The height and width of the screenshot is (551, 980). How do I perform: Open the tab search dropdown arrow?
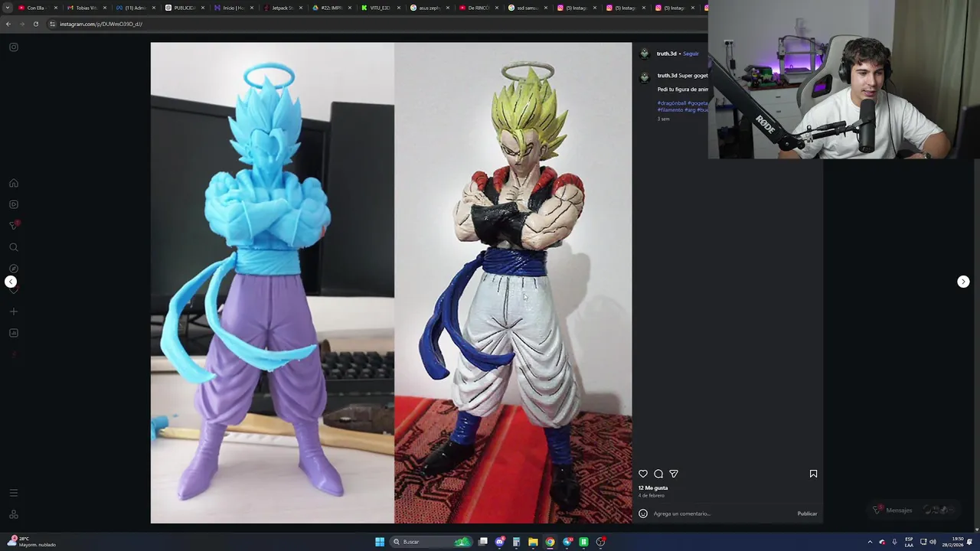point(8,8)
